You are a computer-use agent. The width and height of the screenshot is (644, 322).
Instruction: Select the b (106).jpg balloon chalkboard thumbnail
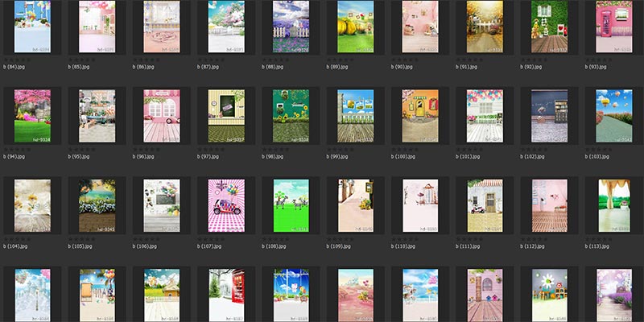(162, 205)
